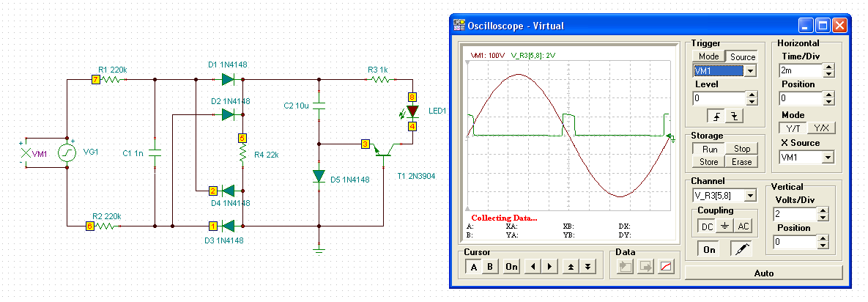The image size is (868, 302).
Task: Select node marker 5 above R4
Action: click(x=242, y=137)
